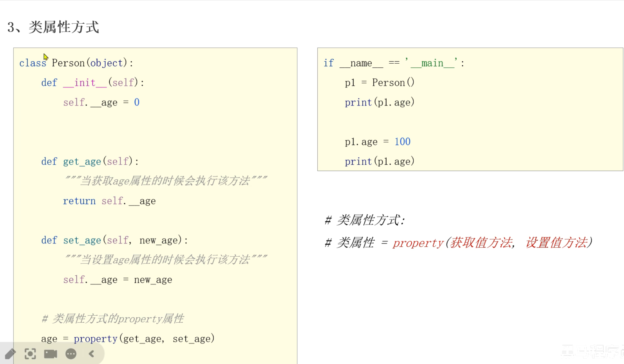Select the pencil annotation tool
The image size is (624, 364).
(x=10, y=354)
